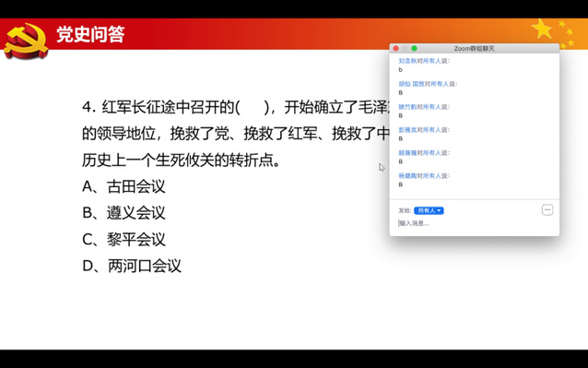Click the large yellow star in the banner
This screenshot has height=368, width=588.
[x=542, y=30]
